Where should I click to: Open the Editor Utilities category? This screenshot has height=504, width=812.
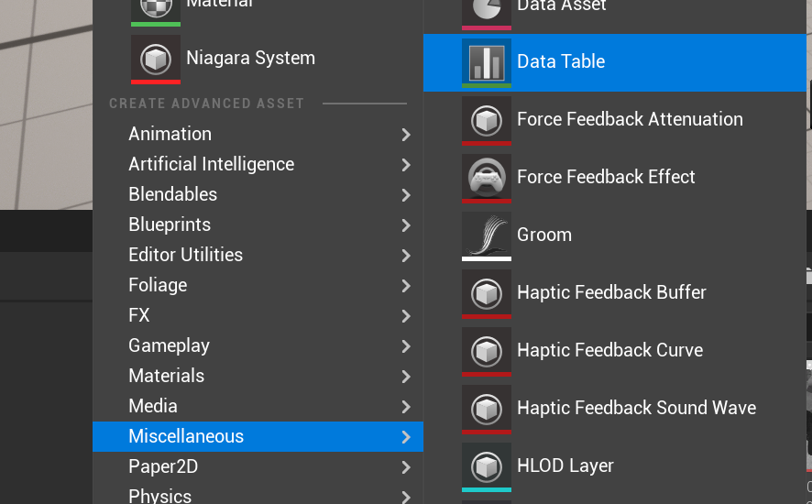tap(185, 255)
